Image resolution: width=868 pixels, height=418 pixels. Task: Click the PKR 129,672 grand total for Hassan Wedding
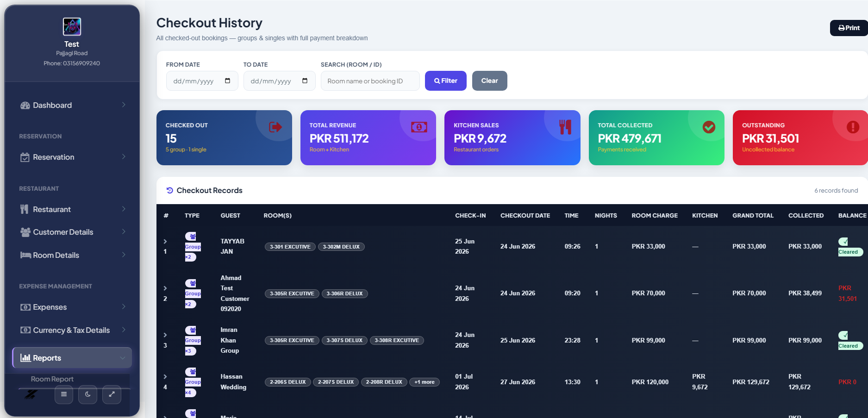click(x=751, y=382)
